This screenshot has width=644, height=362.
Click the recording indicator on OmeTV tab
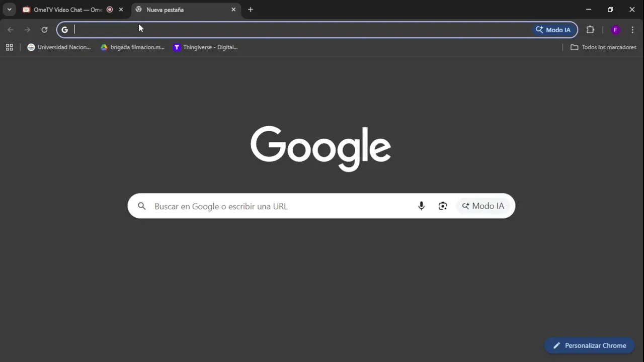pos(110,10)
